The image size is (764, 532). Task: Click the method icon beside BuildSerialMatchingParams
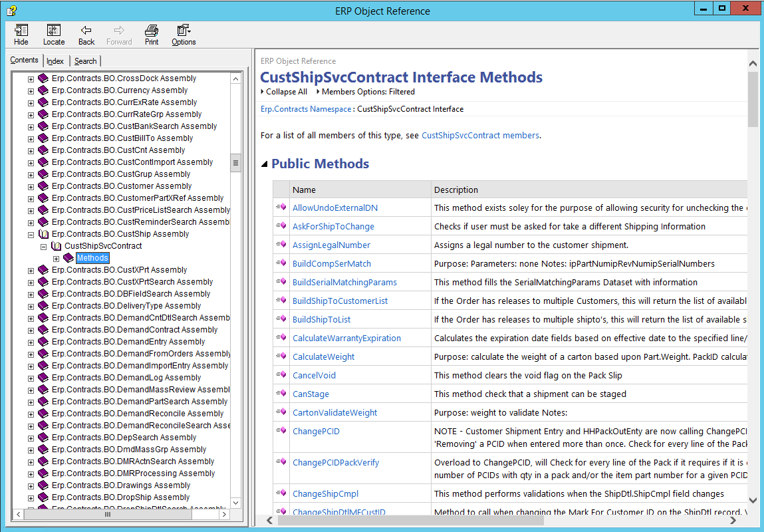pos(281,281)
